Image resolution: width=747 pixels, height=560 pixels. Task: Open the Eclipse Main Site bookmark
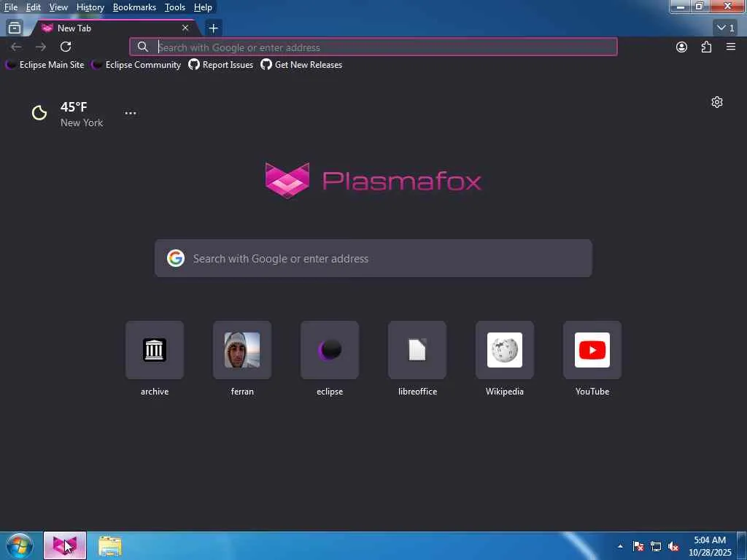(x=44, y=65)
